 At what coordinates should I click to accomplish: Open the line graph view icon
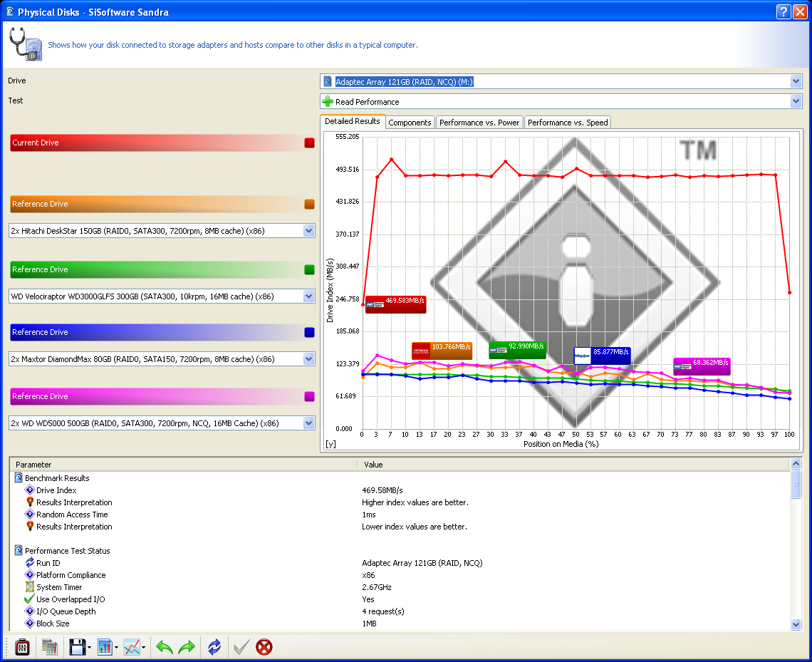pos(132,647)
